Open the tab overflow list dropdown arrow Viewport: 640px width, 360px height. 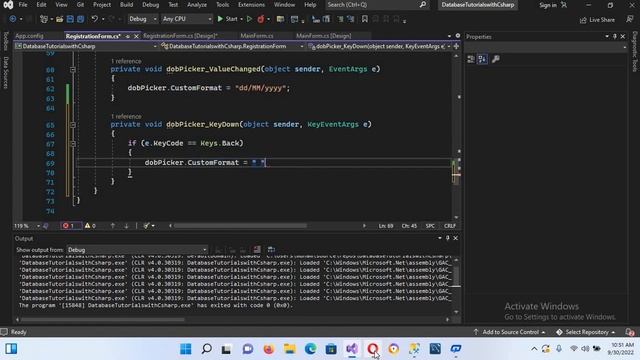click(x=449, y=36)
